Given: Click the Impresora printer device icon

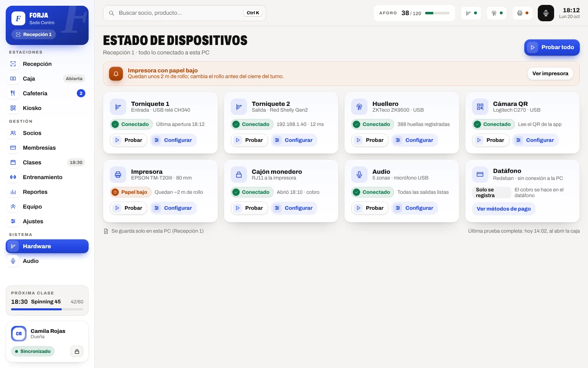Looking at the screenshot, I should [x=118, y=175].
